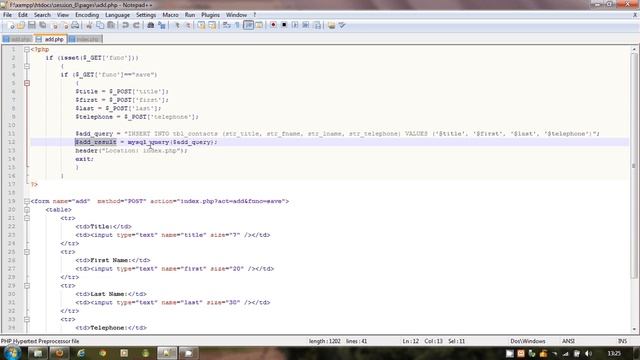Toggle INS insert mode in status bar
640x360 pixels.
point(622,341)
